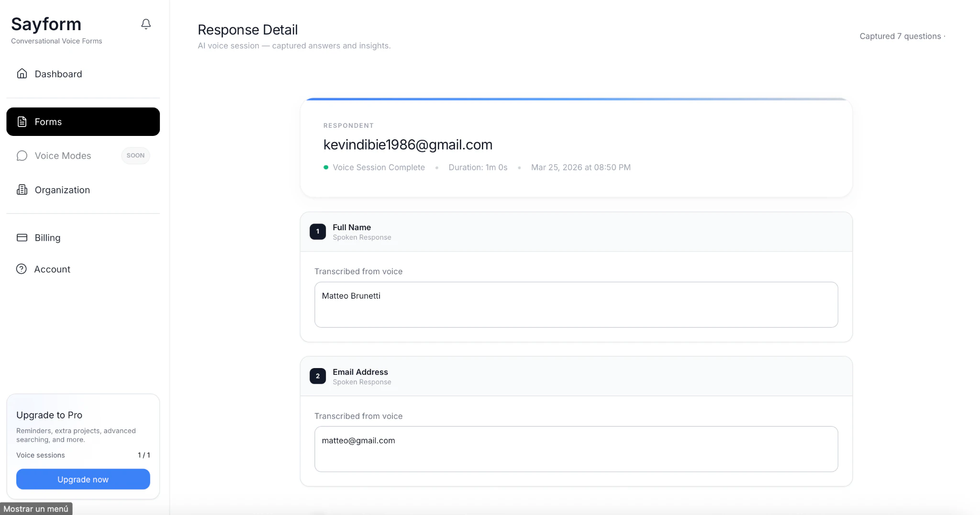Click the Dashboard home icon
Image resolution: width=980 pixels, height=515 pixels.
click(22, 73)
